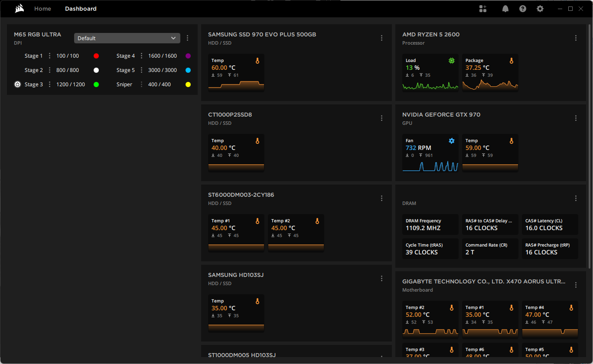Select the DRAM Frequency tile
The image size is (593, 364).
coord(430,224)
